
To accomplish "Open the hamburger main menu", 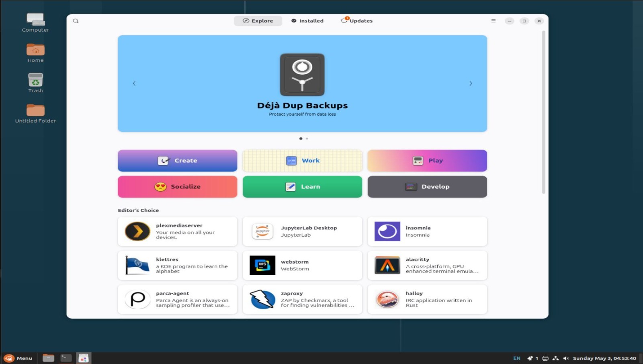I will click(x=494, y=21).
